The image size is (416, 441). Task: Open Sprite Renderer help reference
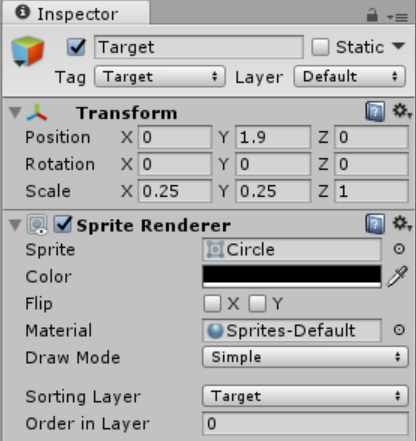click(x=375, y=224)
